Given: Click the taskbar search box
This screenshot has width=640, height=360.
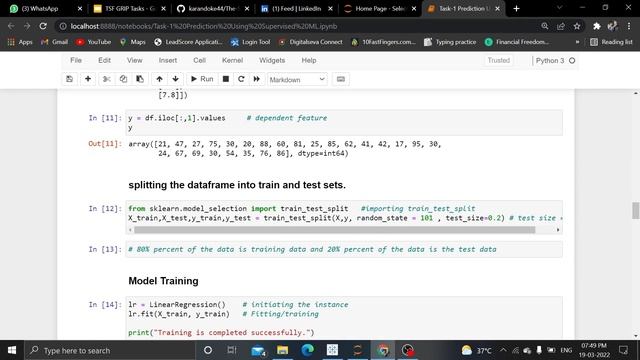Looking at the screenshot, I should point(110,350).
